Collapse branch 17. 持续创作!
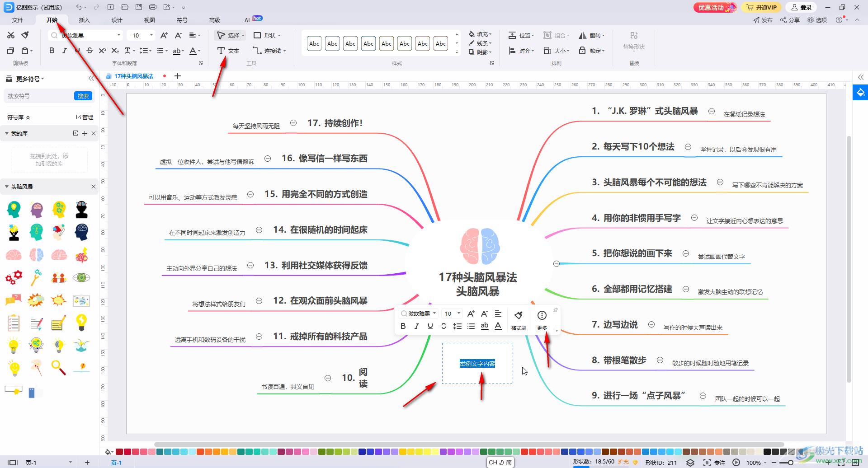This screenshot has height=468, width=868. tap(293, 123)
